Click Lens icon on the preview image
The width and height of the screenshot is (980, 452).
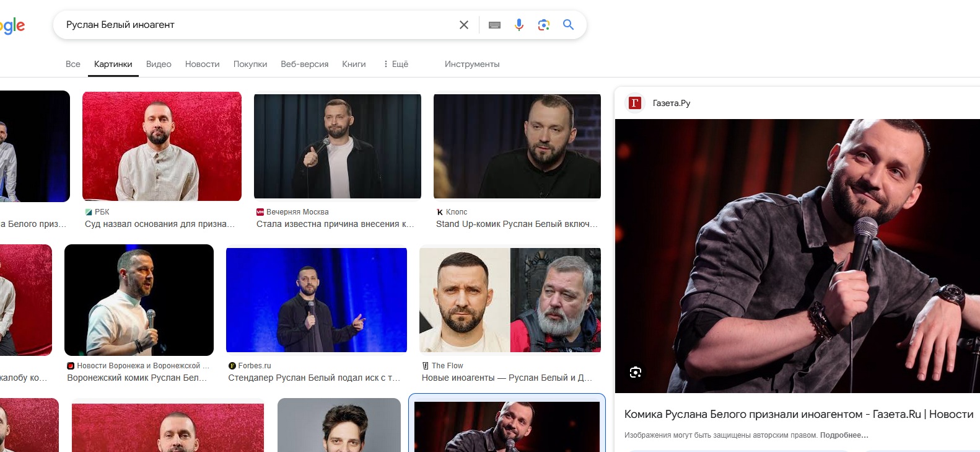[x=635, y=372]
